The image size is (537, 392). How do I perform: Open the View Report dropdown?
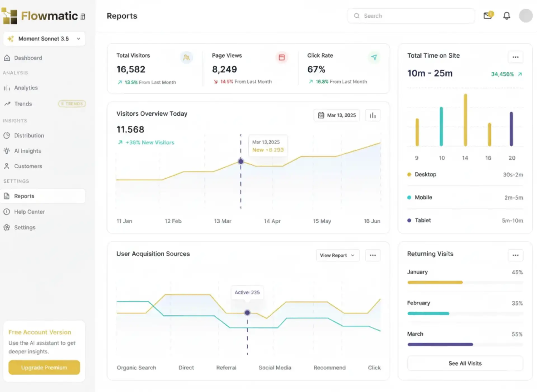pos(338,255)
